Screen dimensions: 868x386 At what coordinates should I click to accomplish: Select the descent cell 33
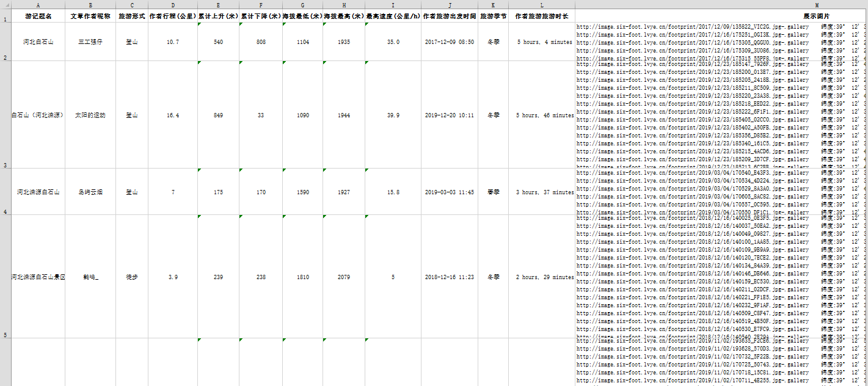pyautogui.click(x=261, y=115)
